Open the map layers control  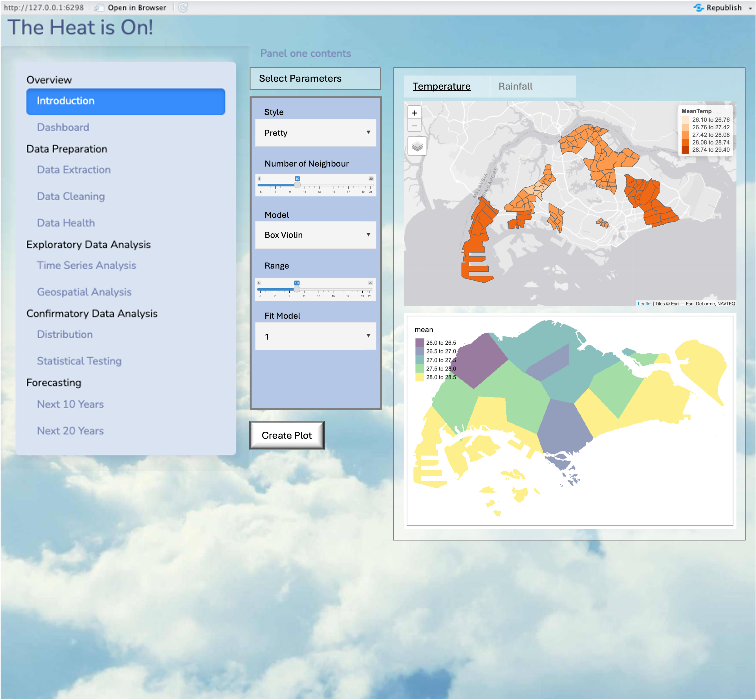coord(417,146)
